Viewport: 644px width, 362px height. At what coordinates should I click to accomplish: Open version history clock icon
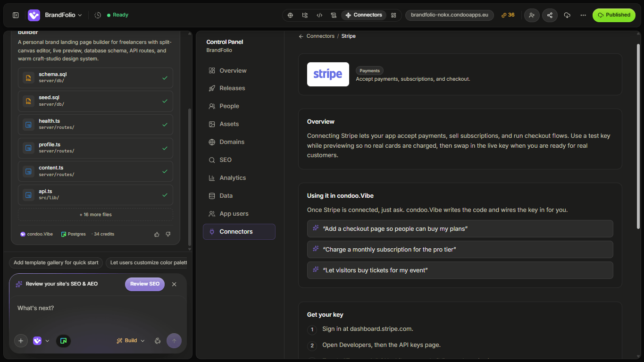coord(98,15)
